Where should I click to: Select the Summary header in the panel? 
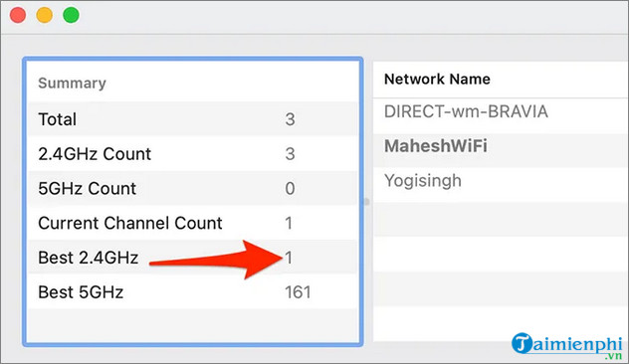[73, 83]
